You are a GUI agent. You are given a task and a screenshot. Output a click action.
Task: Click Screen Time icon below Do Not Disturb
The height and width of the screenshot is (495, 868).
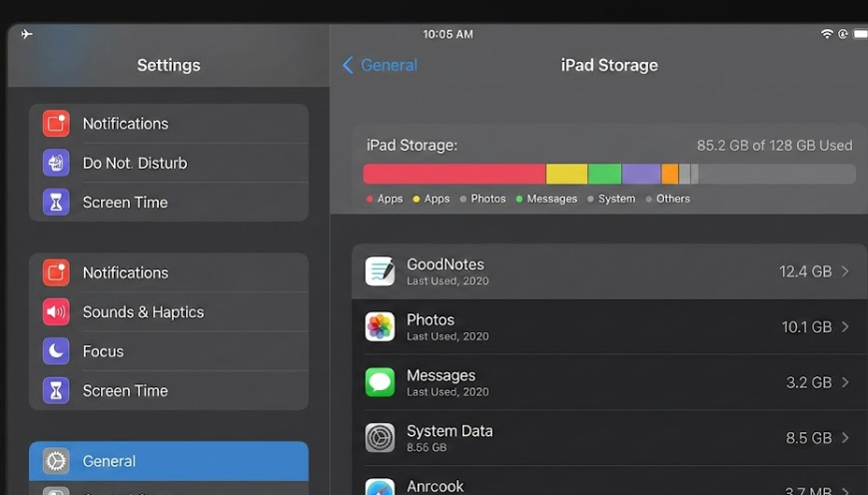[x=56, y=202]
